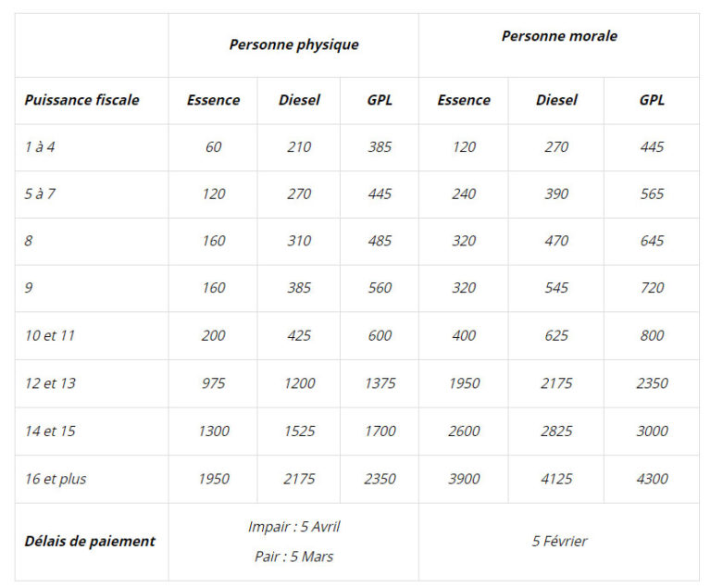Select the "5 à 7" row label

(x=41, y=194)
